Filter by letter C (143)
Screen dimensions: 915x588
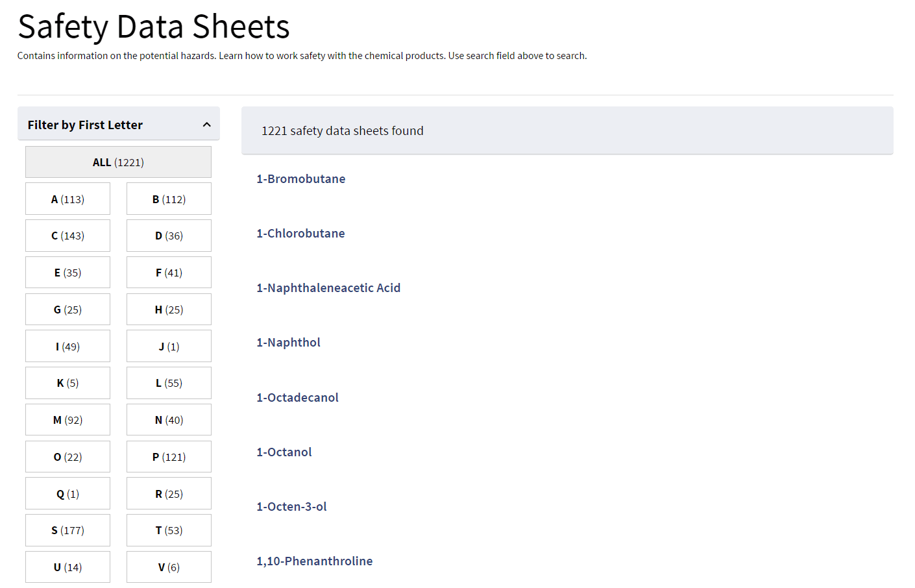tap(67, 236)
